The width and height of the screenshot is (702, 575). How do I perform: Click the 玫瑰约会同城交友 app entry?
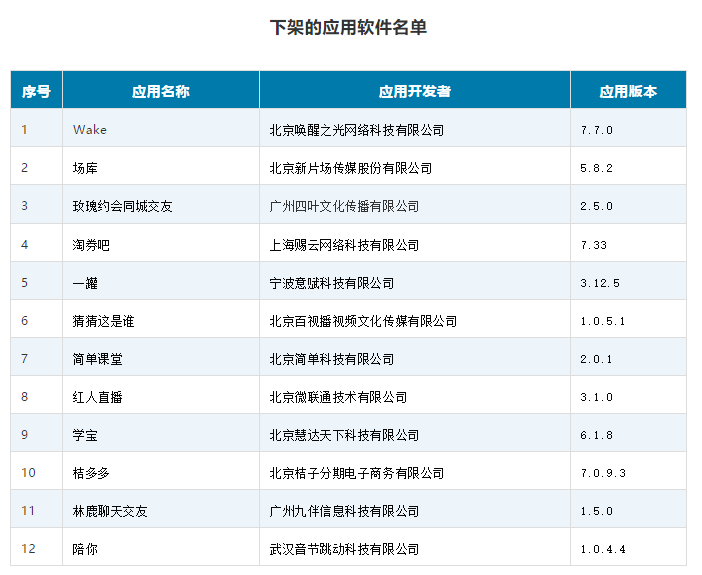point(122,206)
